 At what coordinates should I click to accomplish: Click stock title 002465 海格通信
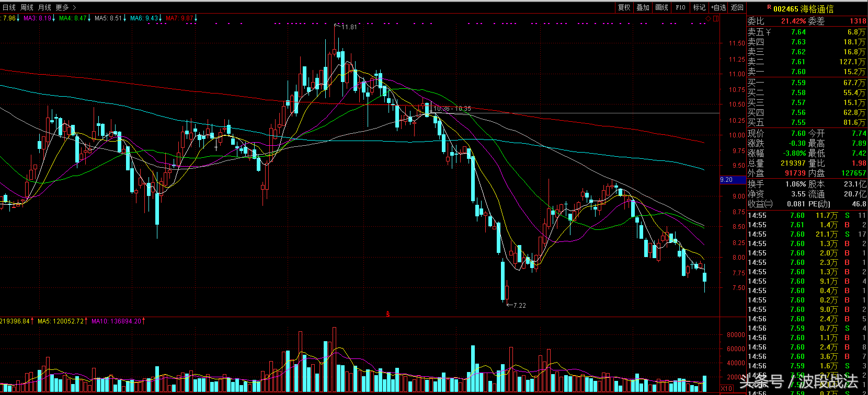pyautogui.click(x=804, y=9)
